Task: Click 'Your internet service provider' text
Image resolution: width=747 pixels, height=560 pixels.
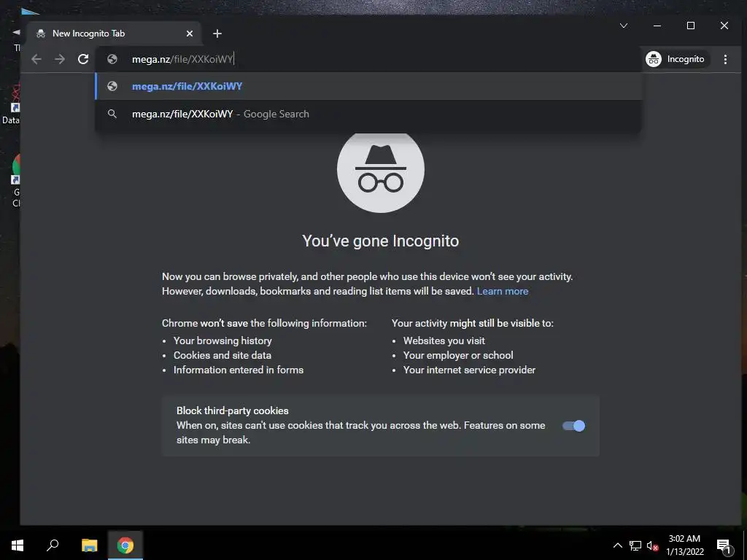Action: tap(469, 370)
